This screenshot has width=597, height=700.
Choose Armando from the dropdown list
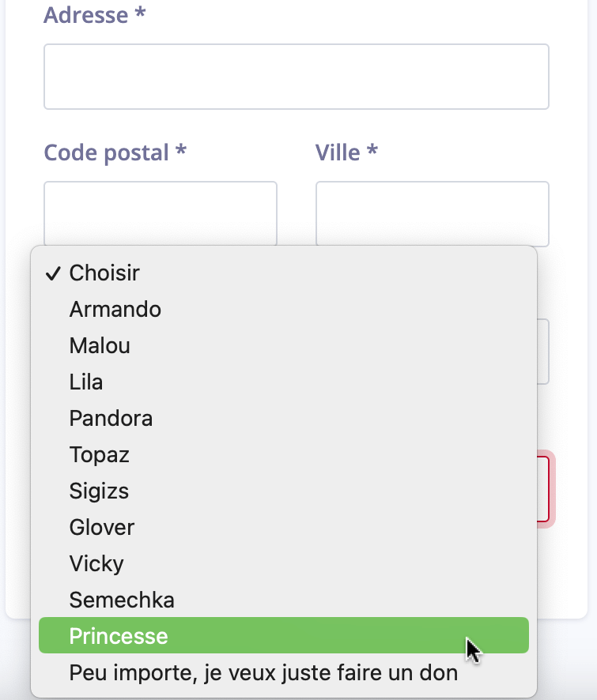pos(115,310)
